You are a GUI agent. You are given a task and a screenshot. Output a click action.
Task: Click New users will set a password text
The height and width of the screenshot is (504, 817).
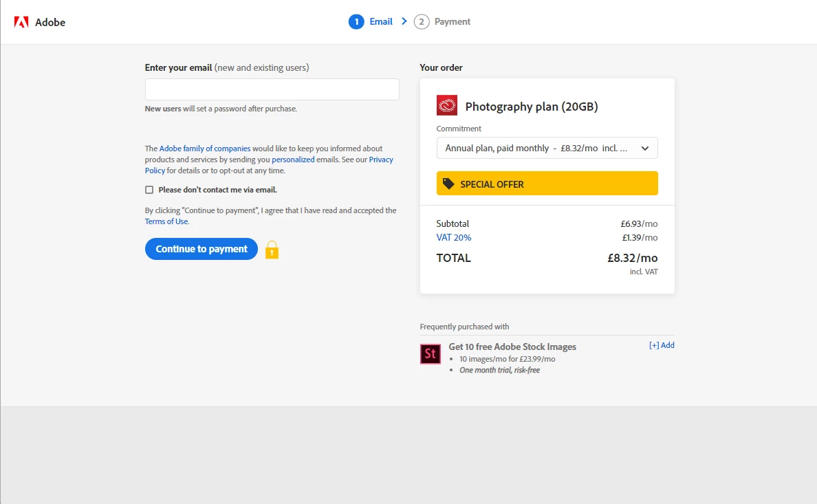coord(221,109)
